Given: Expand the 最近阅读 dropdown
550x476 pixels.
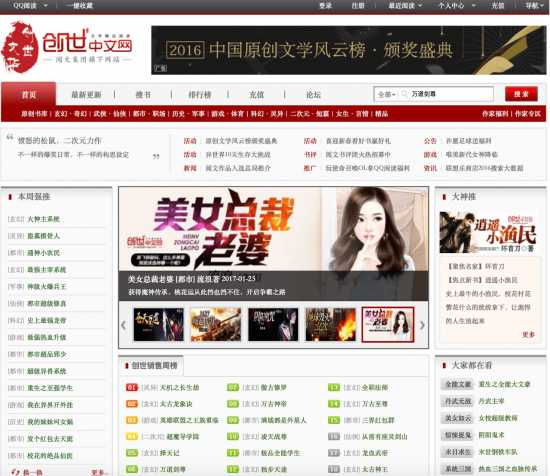Looking at the screenshot, I should 405,6.
